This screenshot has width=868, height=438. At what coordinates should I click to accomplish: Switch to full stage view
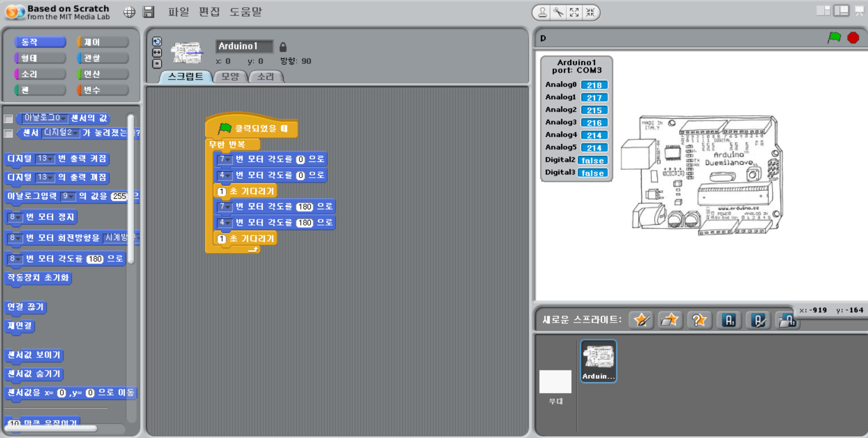(x=842, y=11)
